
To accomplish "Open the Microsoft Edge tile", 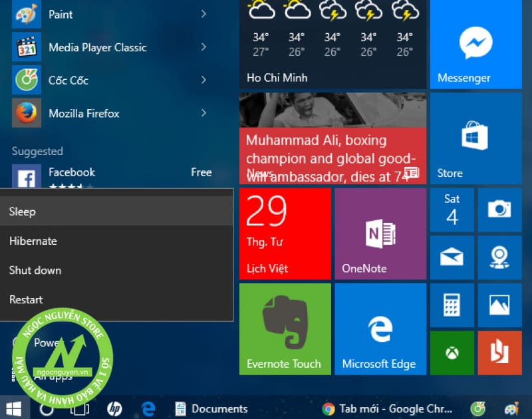I will pyautogui.click(x=380, y=329).
